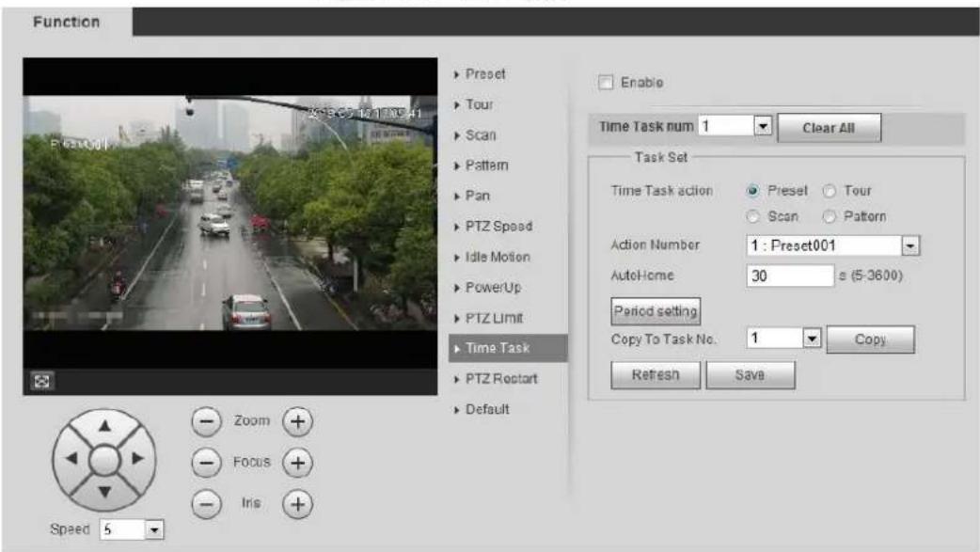The width and height of the screenshot is (980, 552).
Task: Toggle the fullscreen icon below video
Action: tap(42, 381)
